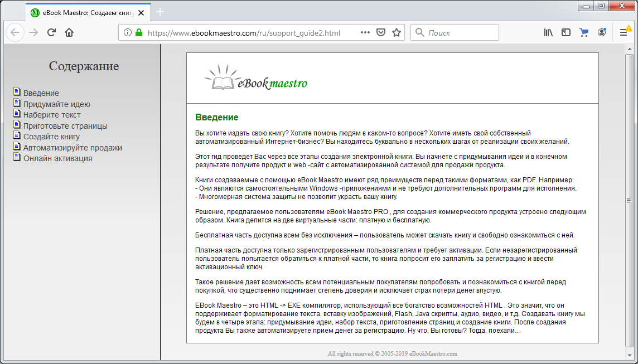
Task: Open the Онлайн активация chapter link
Action: (x=58, y=158)
